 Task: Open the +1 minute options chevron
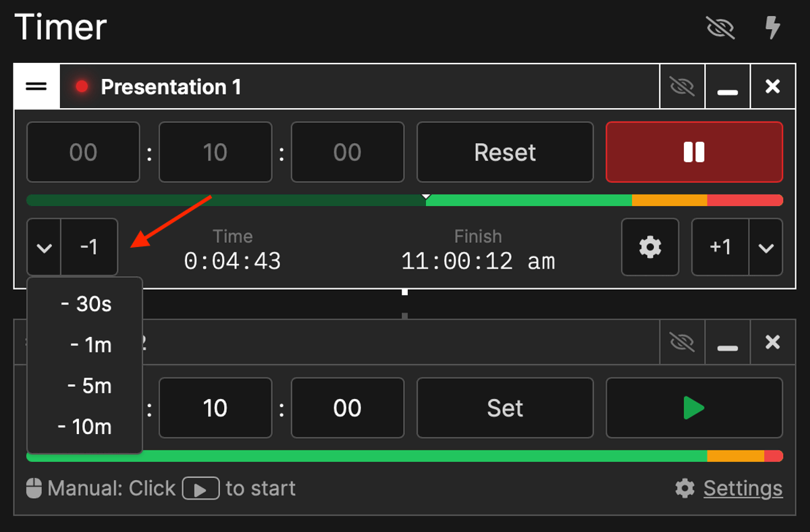pos(766,247)
